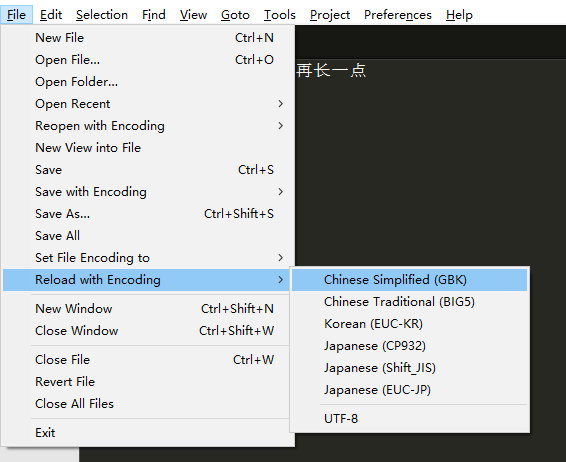The image size is (566, 462).
Task: Reload file with UTF-8 encoding
Action: [409, 419]
